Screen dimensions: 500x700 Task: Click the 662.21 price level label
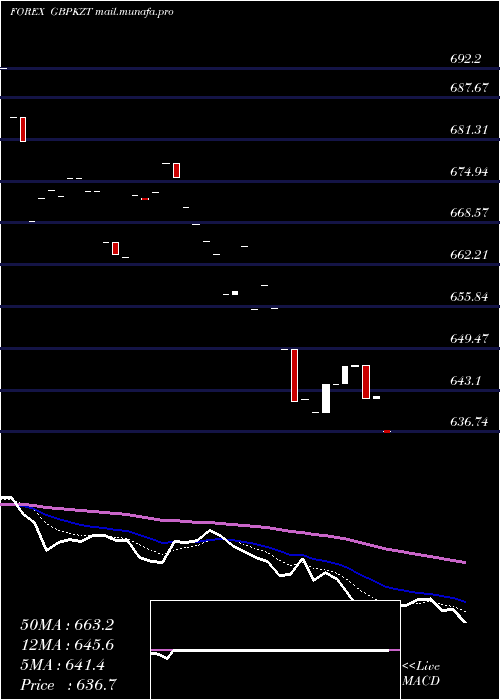point(469,255)
